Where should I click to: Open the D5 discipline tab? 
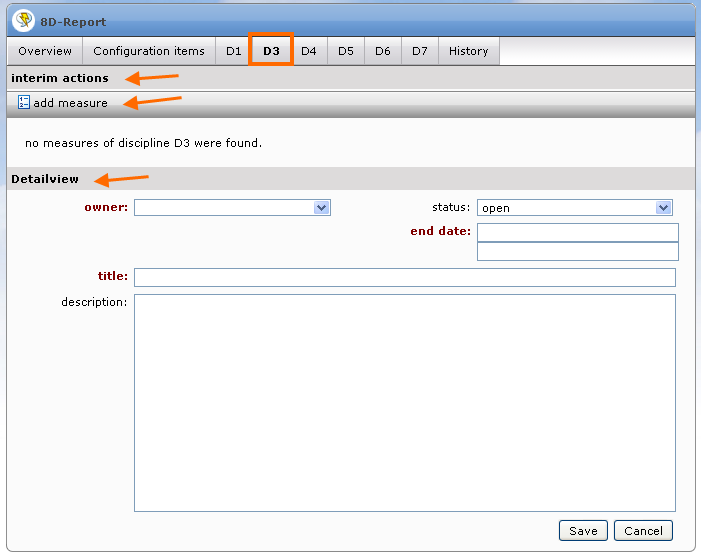346,51
